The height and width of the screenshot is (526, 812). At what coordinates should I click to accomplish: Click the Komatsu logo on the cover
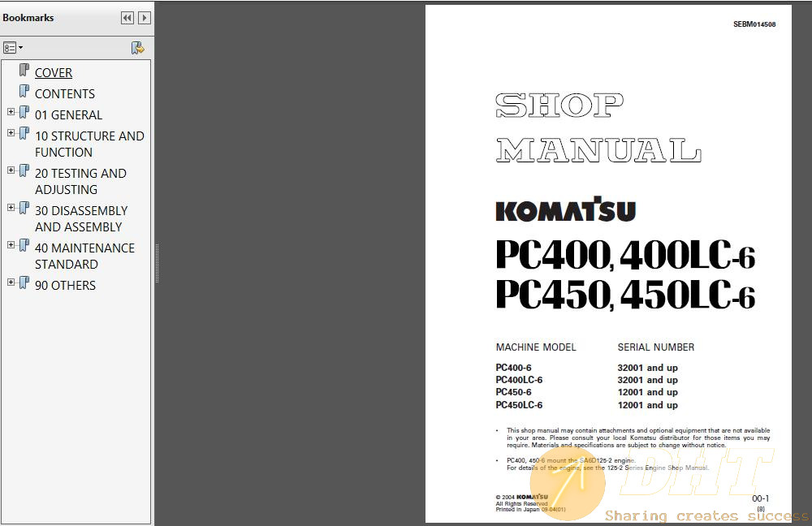(565, 209)
